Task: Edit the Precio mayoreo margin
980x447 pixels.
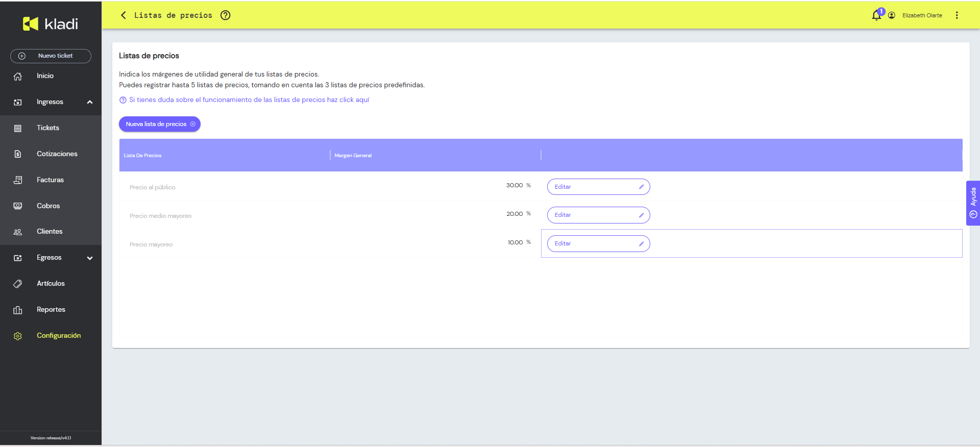Action: (x=598, y=244)
